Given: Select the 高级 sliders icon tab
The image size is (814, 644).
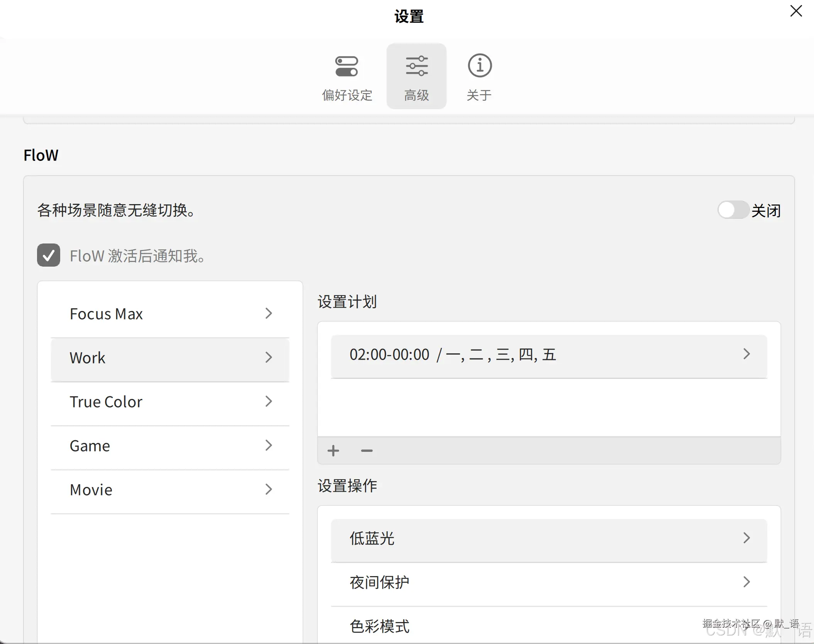Looking at the screenshot, I should tap(417, 66).
